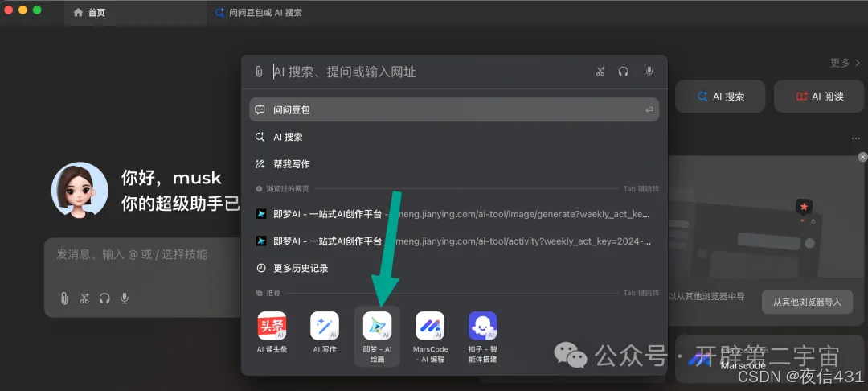Screen dimensions: 868x391
Task: Click the AI 阅读 button
Action: pyautogui.click(x=819, y=97)
